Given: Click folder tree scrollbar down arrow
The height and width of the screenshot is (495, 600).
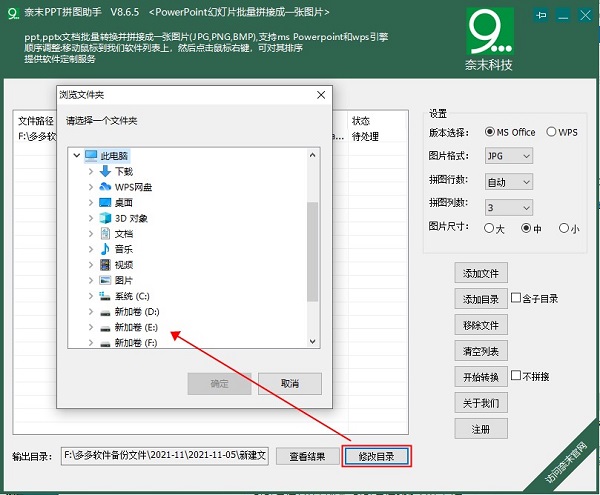Looking at the screenshot, I should click(x=312, y=341).
